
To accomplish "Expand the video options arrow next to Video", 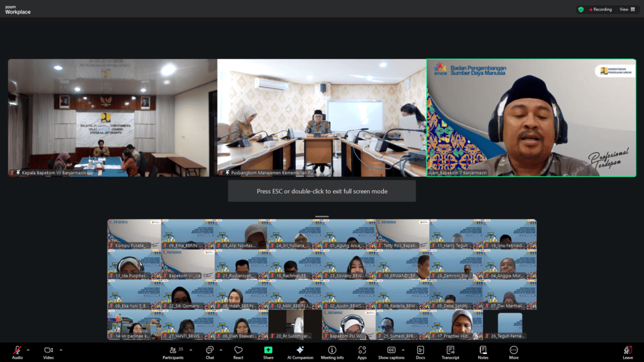I will [61, 349].
